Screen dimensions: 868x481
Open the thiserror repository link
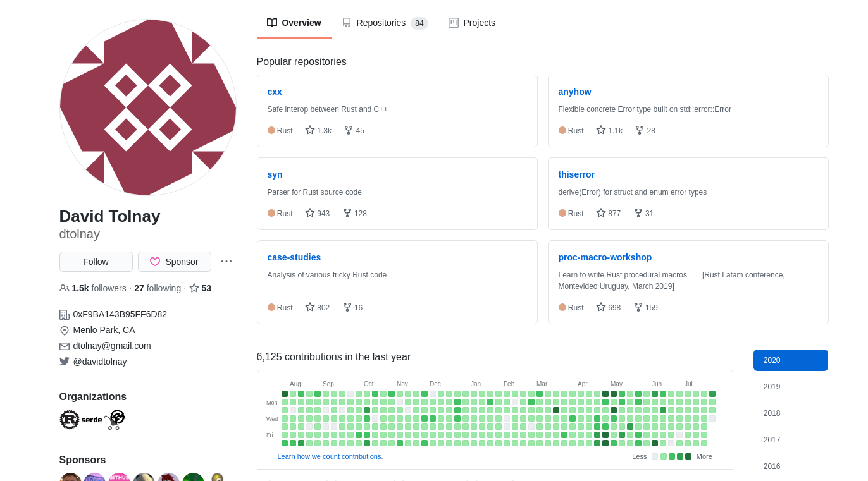[x=576, y=174]
